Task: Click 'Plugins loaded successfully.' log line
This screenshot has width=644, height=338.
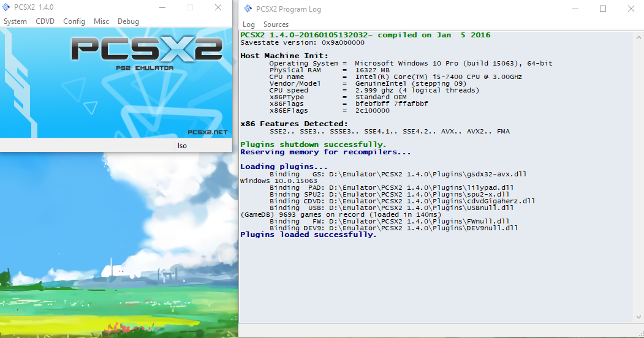Action: (308, 235)
